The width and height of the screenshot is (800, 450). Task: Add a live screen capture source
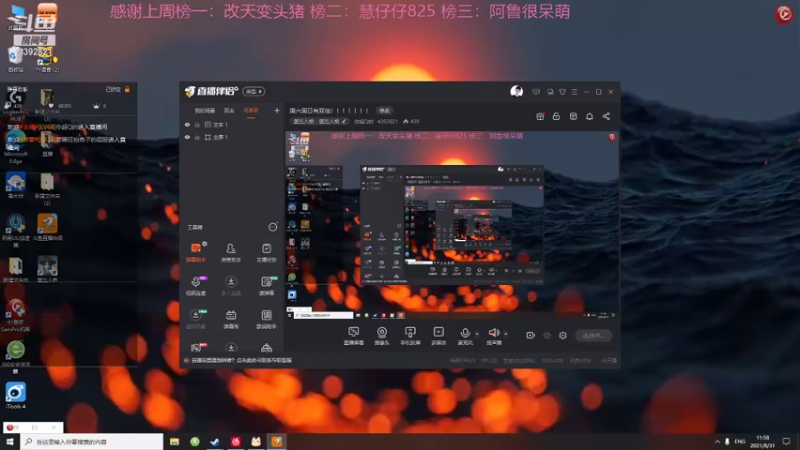(x=354, y=336)
